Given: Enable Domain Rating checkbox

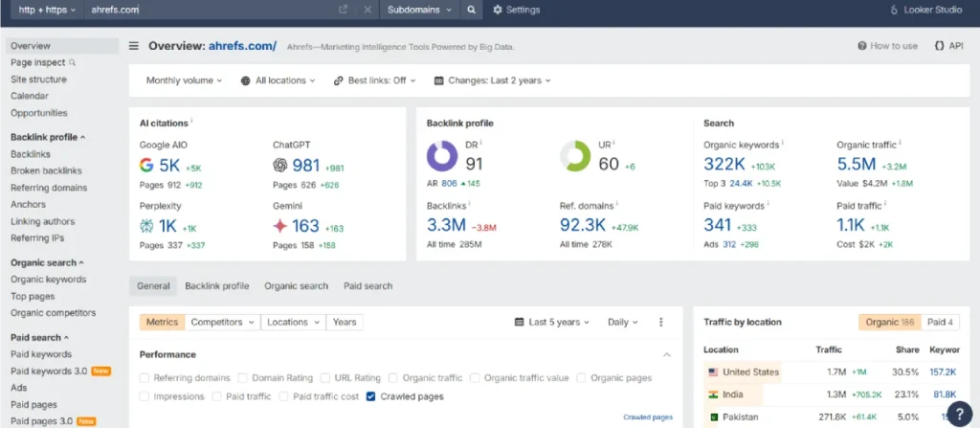Looking at the screenshot, I should coord(242,378).
